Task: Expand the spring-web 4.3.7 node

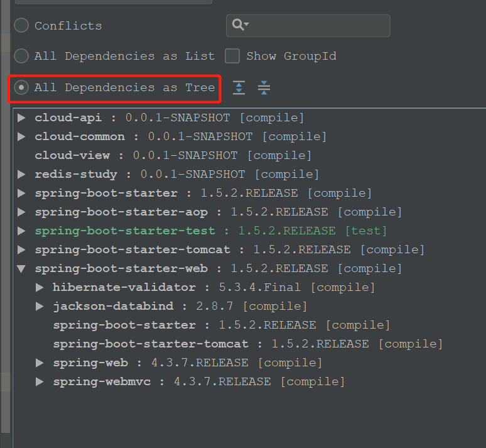Action: tap(40, 363)
